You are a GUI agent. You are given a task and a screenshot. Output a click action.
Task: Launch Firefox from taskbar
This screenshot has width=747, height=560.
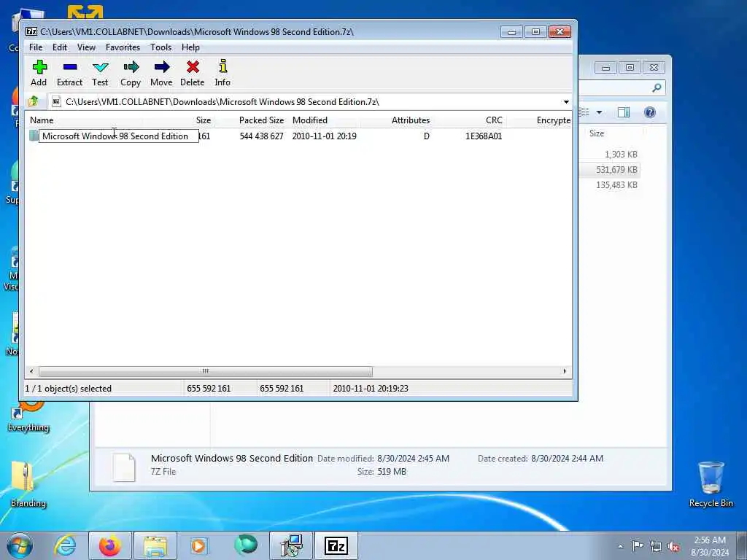(x=109, y=545)
